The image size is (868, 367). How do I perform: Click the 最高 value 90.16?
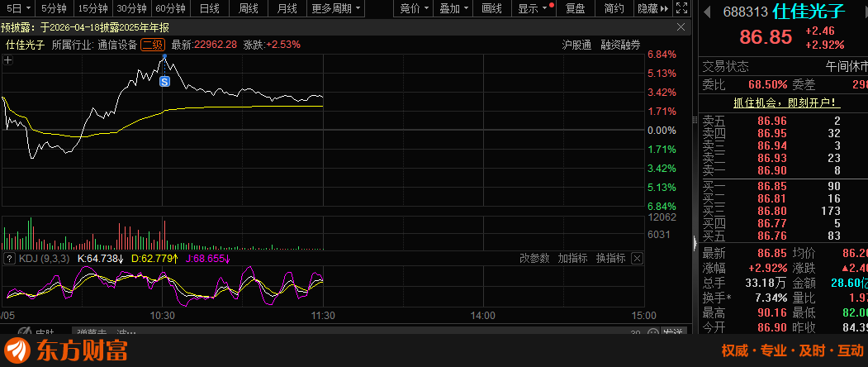click(772, 312)
